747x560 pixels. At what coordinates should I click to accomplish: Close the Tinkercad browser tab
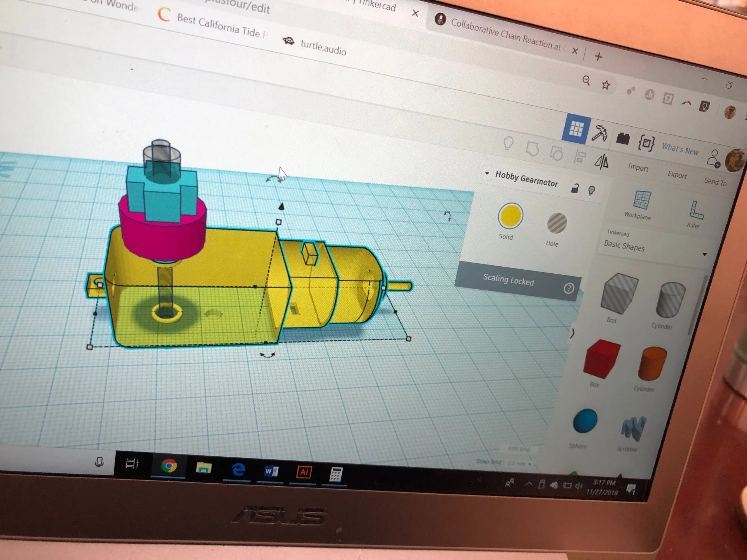[x=415, y=13]
